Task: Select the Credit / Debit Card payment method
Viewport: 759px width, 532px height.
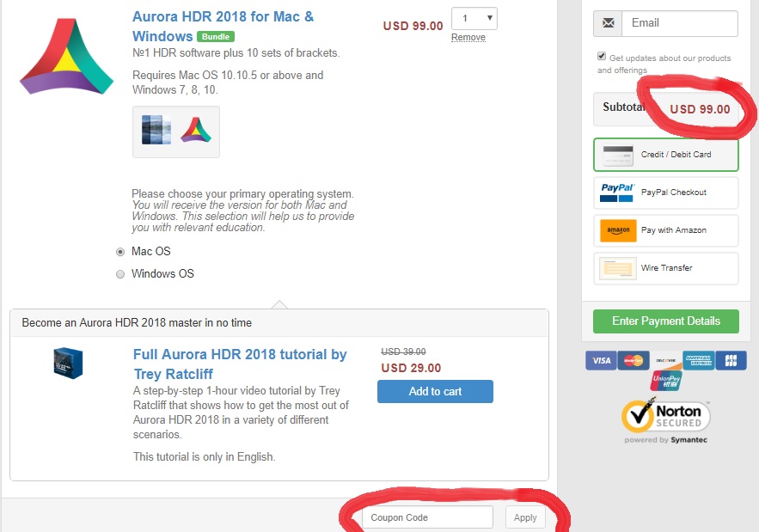Action: pyautogui.click(x=666, y=155)
